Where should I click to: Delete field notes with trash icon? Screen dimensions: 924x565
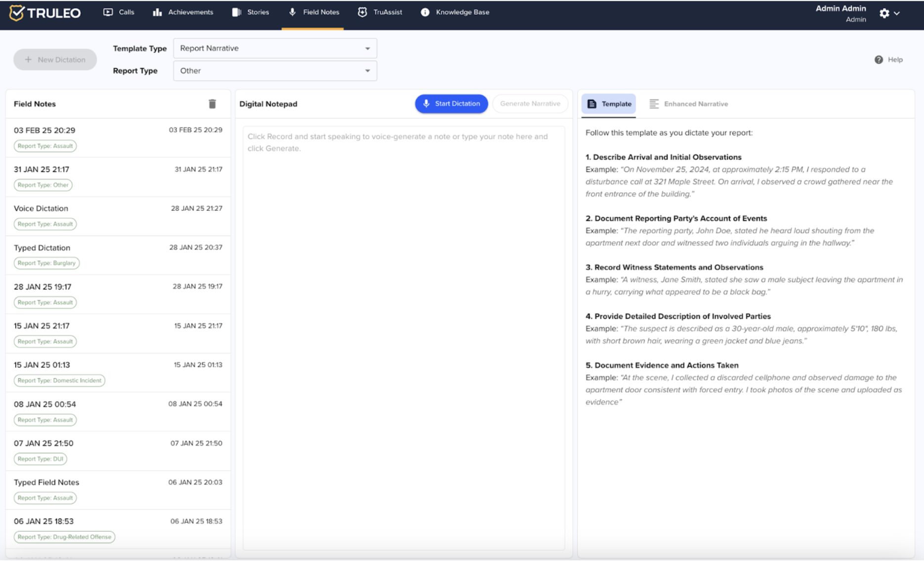212,104
